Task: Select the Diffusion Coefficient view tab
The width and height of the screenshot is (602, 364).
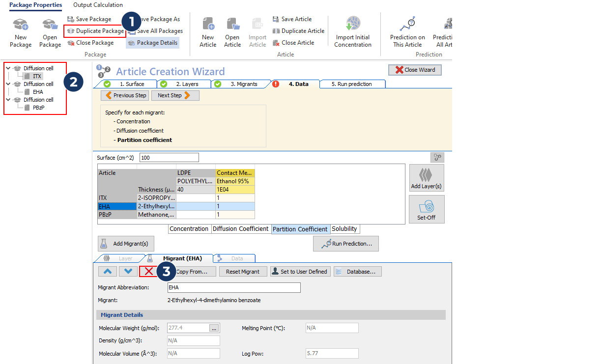Action: pyautogui.click(x=240, y=229)
